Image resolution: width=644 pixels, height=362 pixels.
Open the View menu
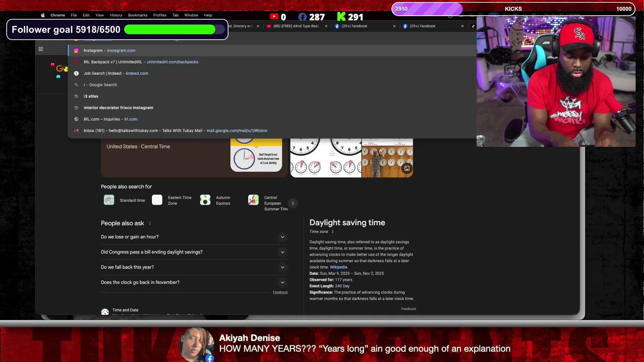100,15
